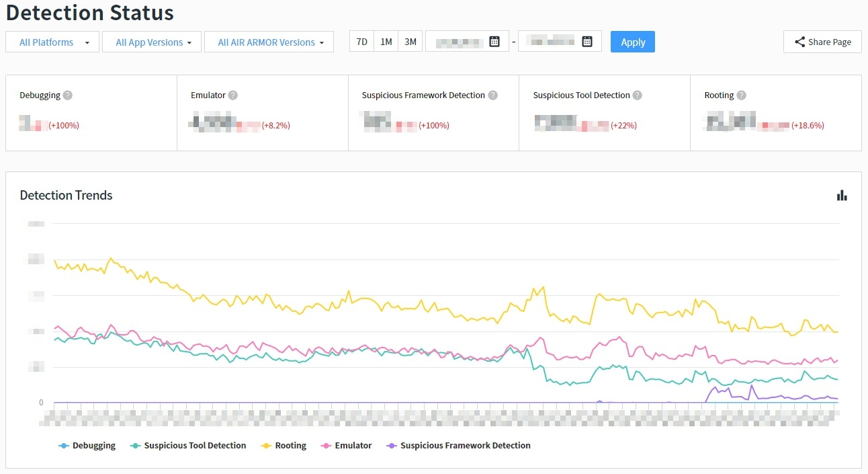Image resolution: width=868 pixels, height=474 pixels.
Task: Switch chart type with the bar chart icon
Action: pos(842,196)
